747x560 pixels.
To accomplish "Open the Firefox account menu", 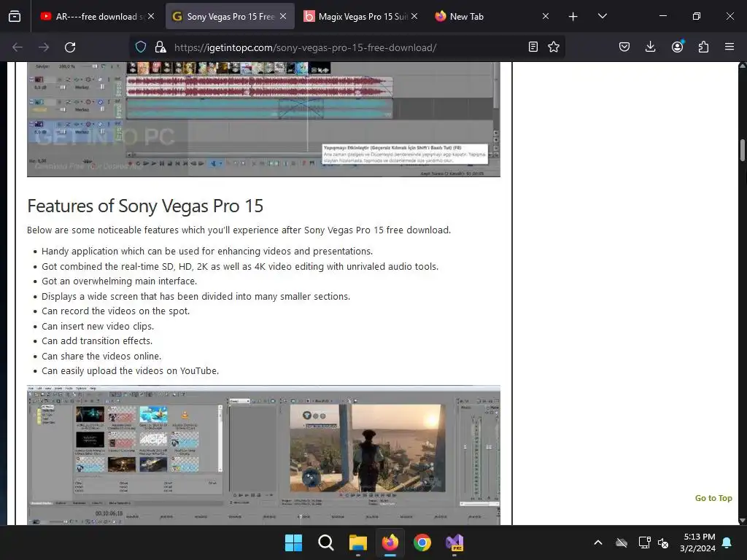I will coord(677,47).
